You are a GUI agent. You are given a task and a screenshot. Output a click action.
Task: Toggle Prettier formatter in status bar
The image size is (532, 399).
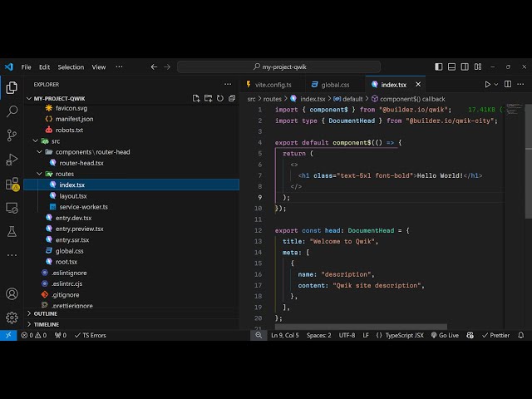pos(495,335)
